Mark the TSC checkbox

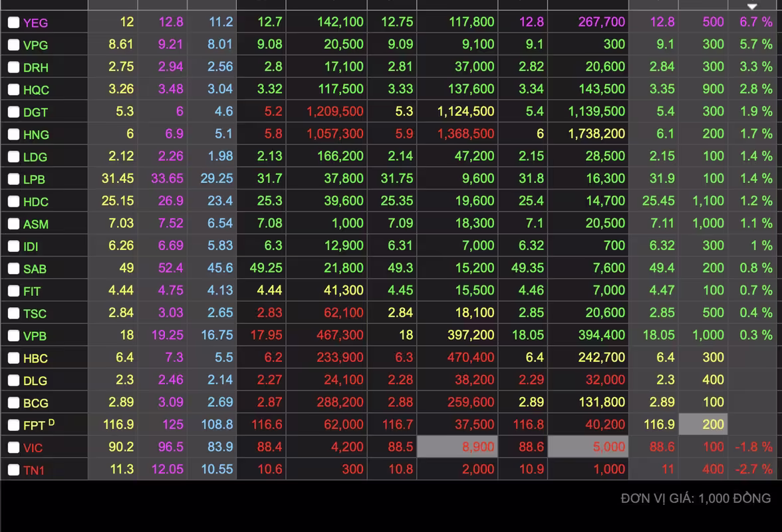click(x=13, y=313)
